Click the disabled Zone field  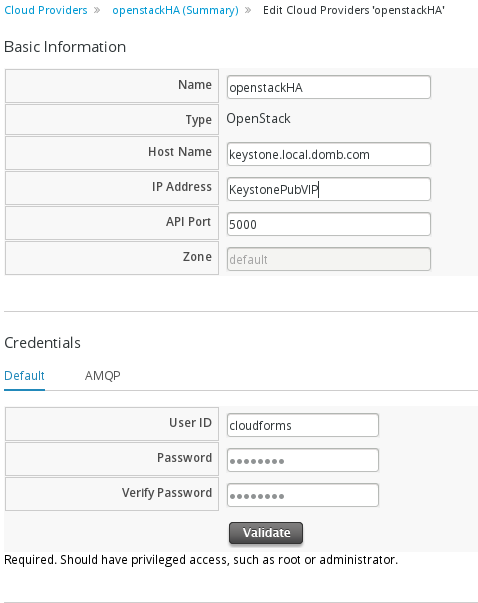point(328,259)
